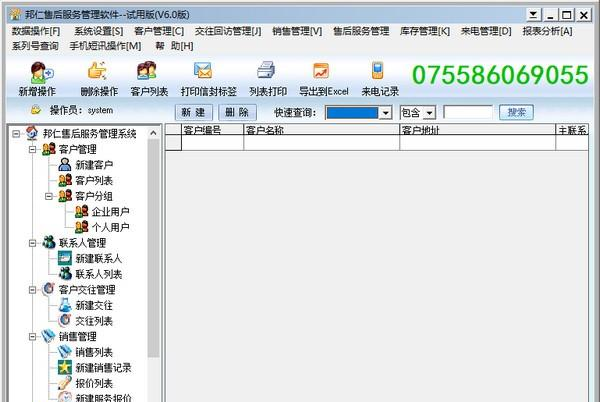The width and height of the screenshot is (600, 402).
Task: Collapse the 邦仁售后服务管理系统 root node
Action: (16, 133)
